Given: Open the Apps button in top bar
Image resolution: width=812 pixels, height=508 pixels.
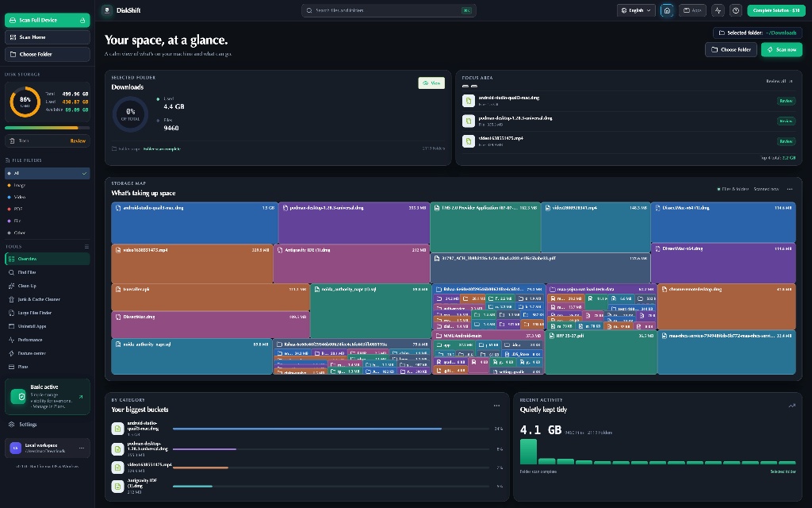Looking at the screenshot, I should click(x=692, y=10).
